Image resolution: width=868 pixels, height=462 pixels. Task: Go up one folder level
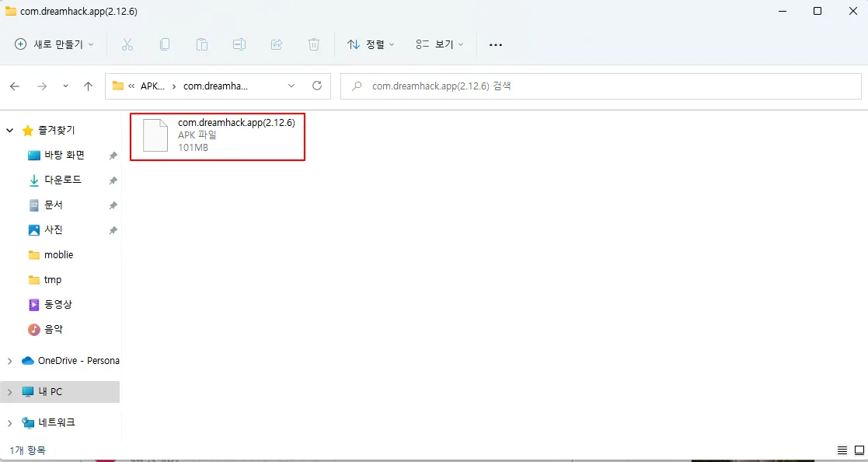pos(88,86)
